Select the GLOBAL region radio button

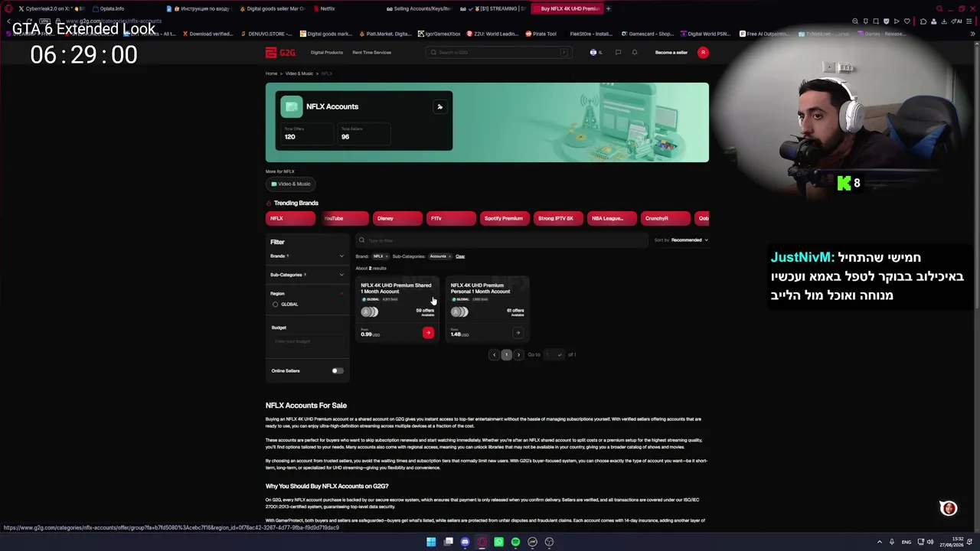point(276,305)
